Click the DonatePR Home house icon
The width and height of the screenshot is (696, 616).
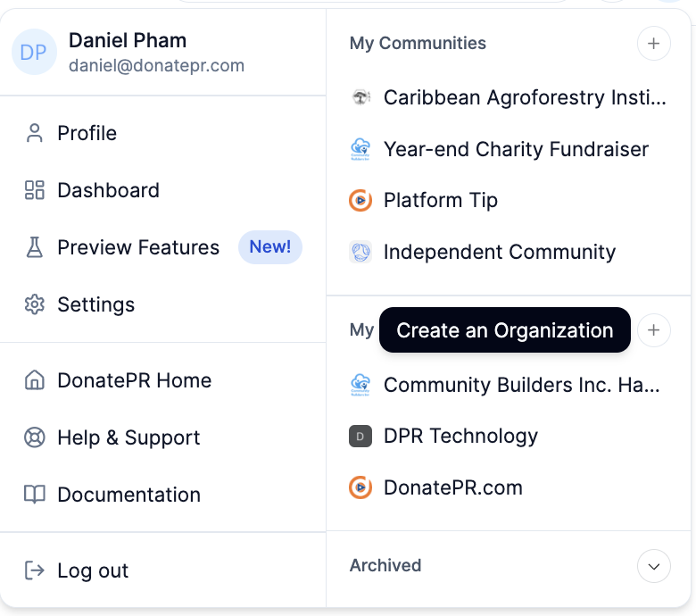(35, 380)
